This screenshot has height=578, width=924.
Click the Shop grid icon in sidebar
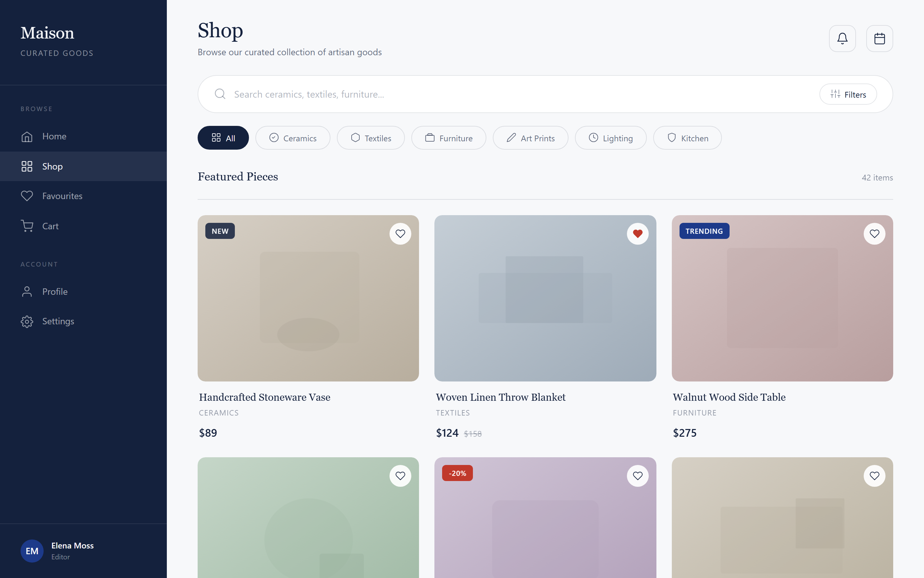[x=27, y=166]
